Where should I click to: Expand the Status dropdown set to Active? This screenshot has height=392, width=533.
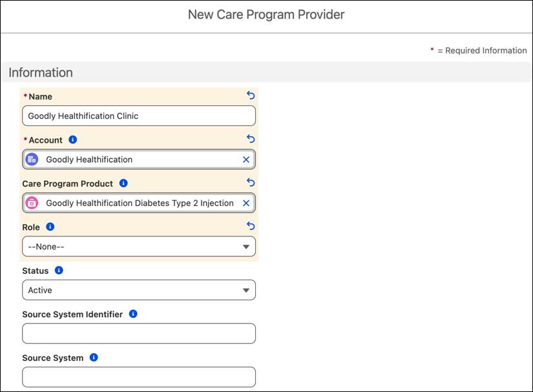click(x=138, y=289)
